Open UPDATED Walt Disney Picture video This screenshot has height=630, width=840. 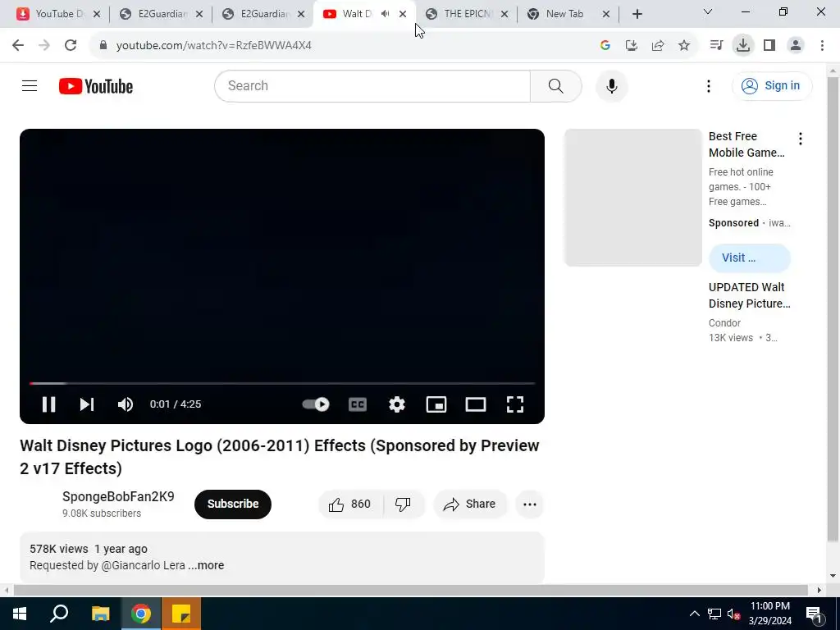(x=750, y=295)
